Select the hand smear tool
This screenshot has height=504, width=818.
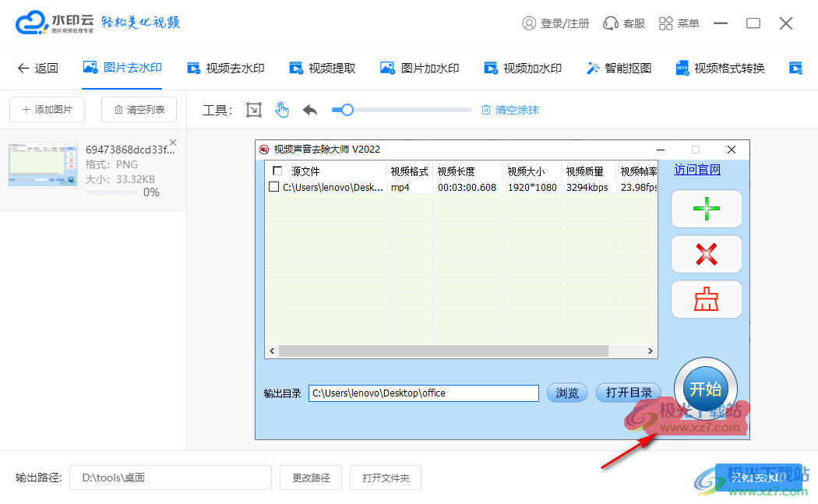(282, 110)
